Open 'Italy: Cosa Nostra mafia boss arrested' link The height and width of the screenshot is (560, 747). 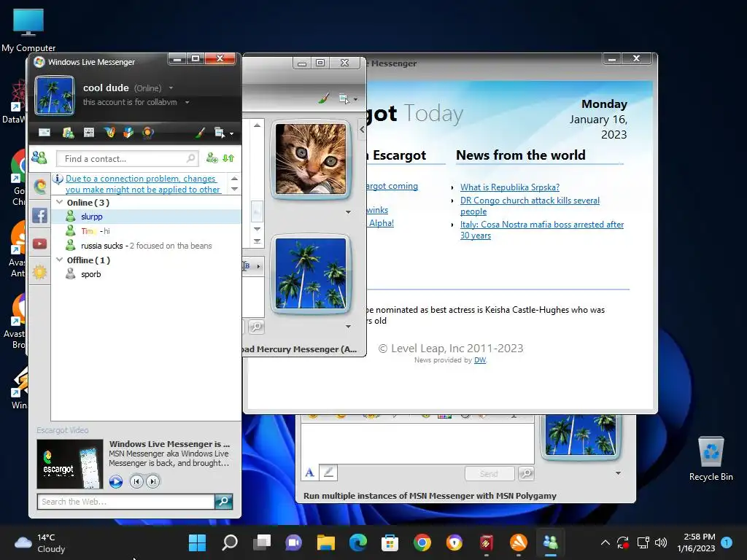[542, 230]
